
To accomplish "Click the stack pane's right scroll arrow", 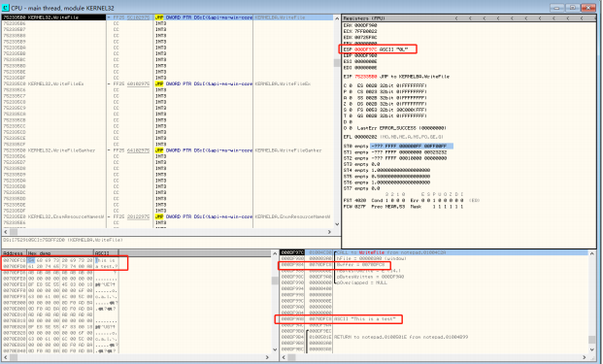I will tap(585, 357).
